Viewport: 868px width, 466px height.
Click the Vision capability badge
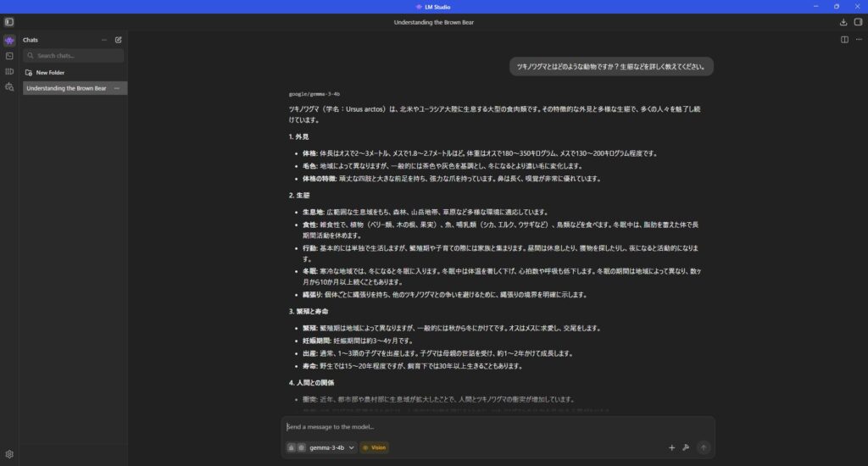tap(375, 447)
